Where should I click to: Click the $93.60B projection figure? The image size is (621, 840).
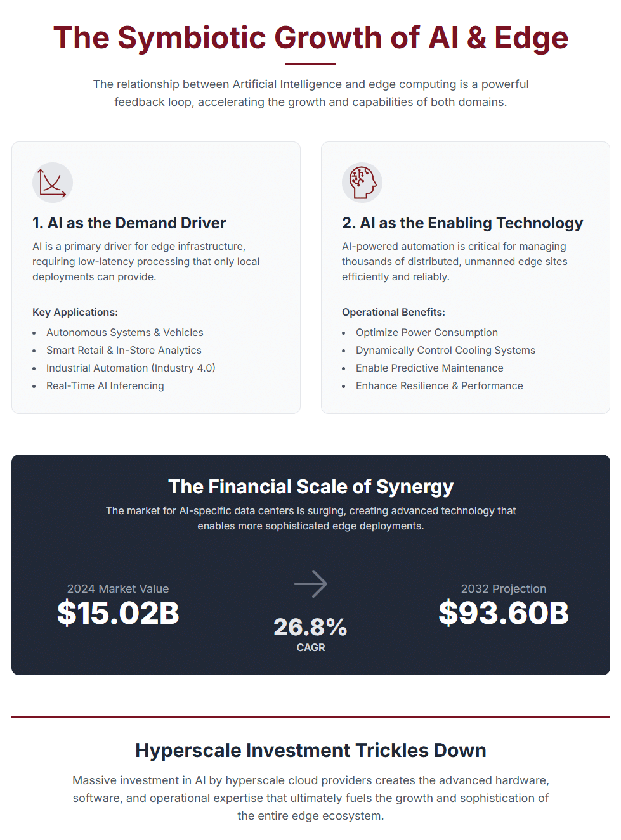[x=504, y=613]
